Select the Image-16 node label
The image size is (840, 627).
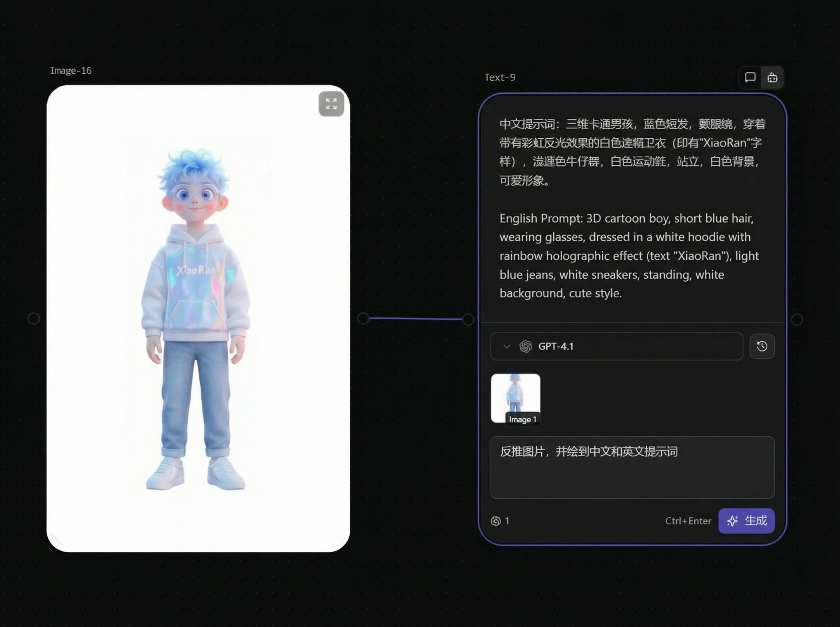point(71,71)
